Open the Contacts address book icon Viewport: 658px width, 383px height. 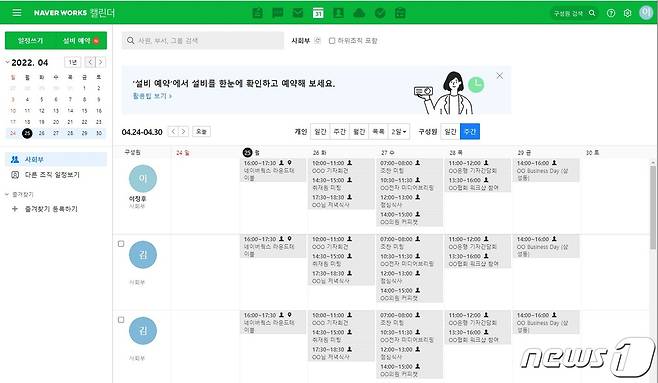(x=338, y=13)
